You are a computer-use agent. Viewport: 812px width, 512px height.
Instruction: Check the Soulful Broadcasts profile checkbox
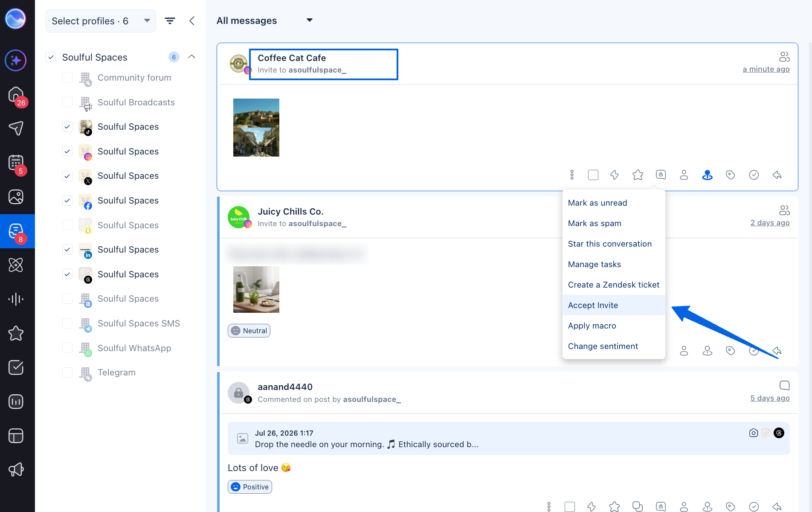click(x=67, y=102)
